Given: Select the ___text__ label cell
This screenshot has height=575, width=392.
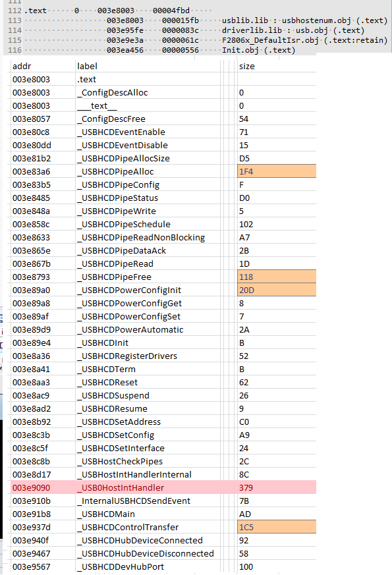Looking at the screenshot, I should point(148,105).
